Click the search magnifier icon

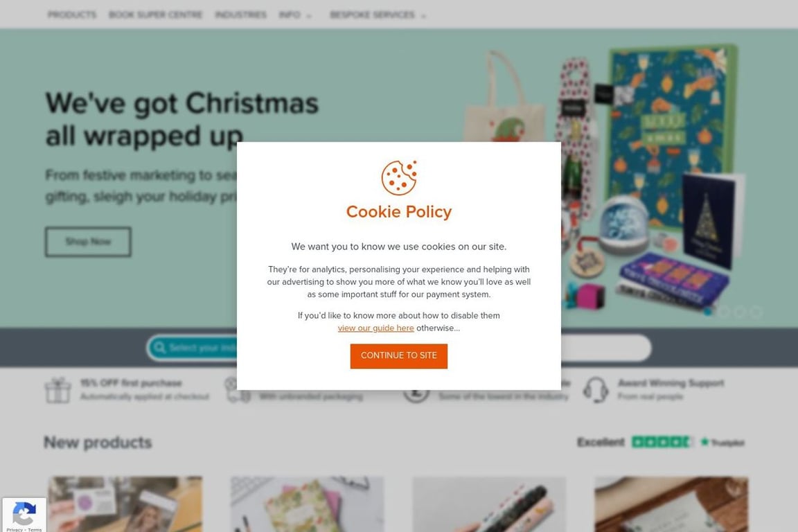tap(160, 348)
